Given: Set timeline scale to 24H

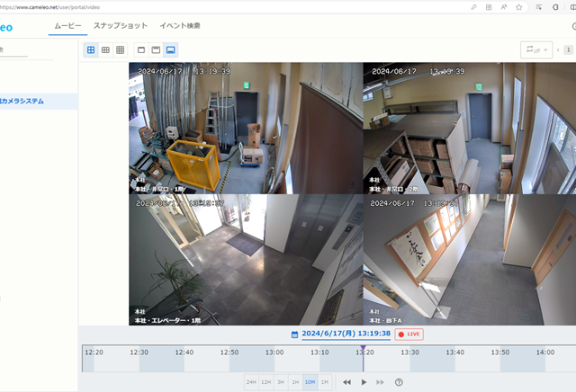Looking at the screenshot, I should [251, 382].
